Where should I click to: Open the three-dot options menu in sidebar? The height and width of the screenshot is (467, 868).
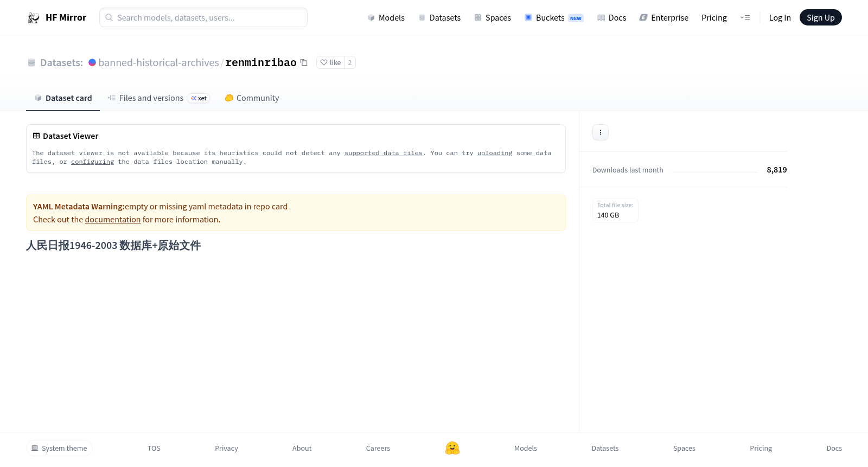[601, 132]
